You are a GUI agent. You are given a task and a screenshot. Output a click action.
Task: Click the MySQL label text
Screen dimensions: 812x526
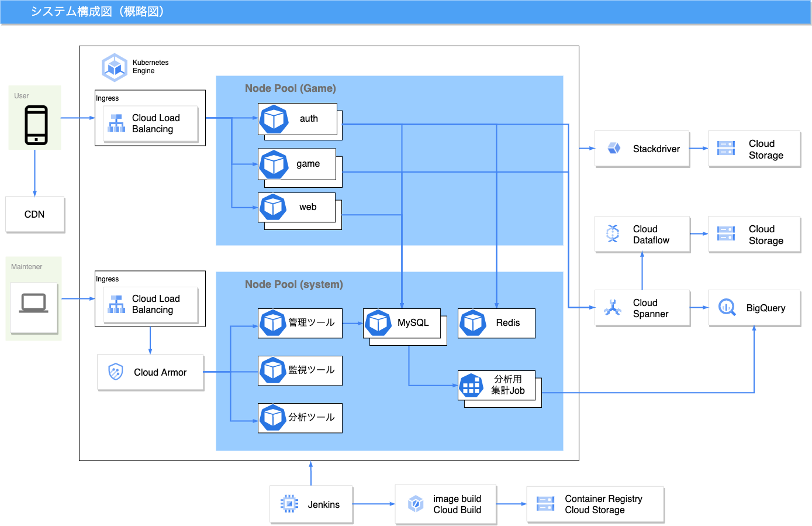click(413, 323)
